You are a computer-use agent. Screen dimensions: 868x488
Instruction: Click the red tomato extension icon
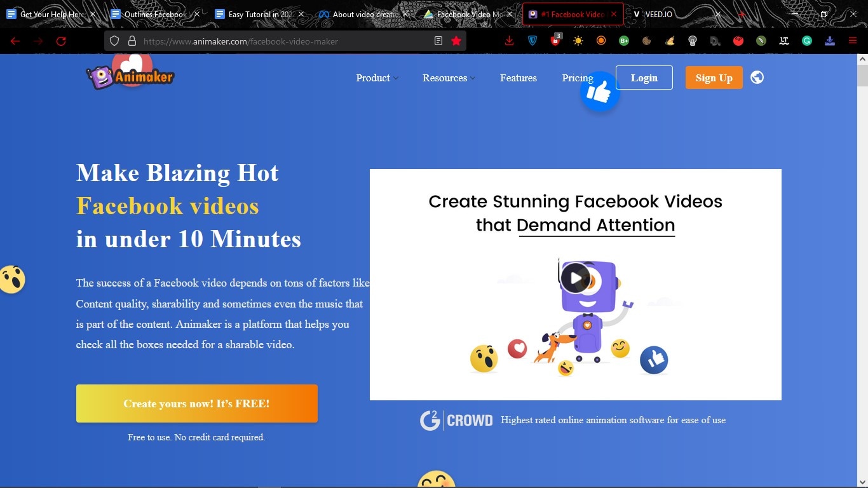click(x=738, y=41)
